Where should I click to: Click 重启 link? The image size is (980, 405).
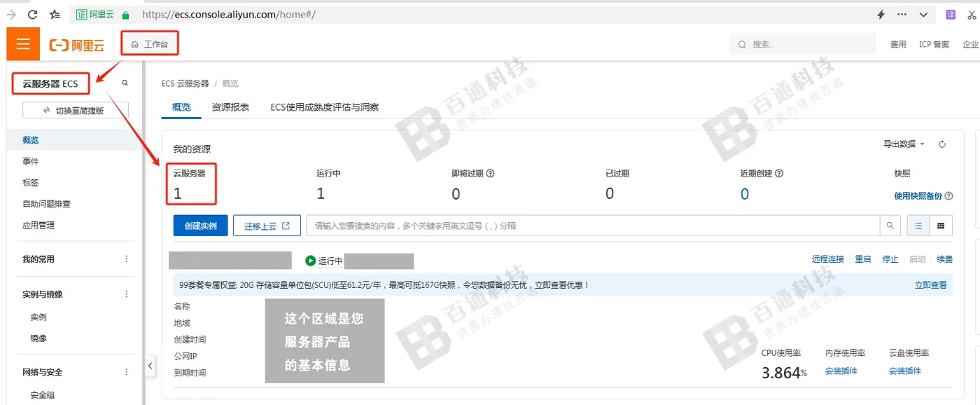tap(863, 259)
